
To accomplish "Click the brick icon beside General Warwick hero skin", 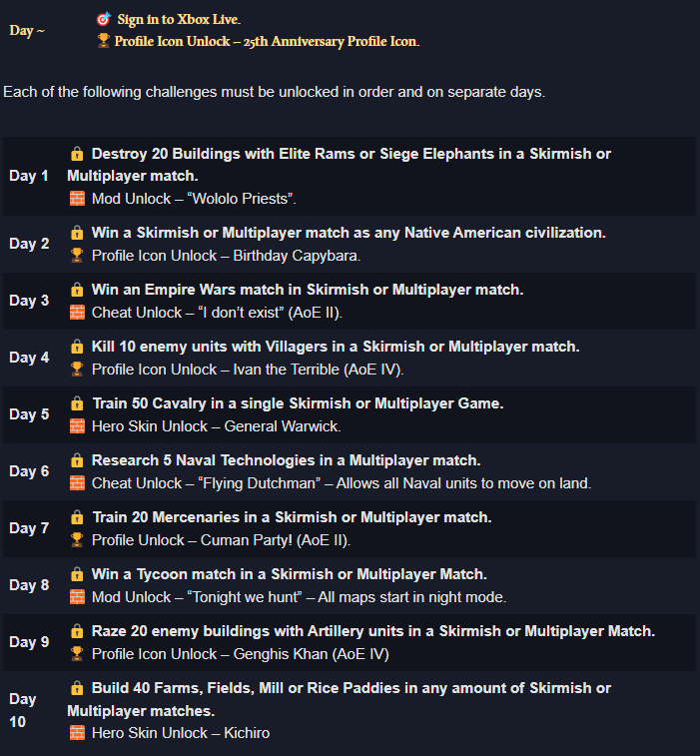I will (x=77, y=425).
